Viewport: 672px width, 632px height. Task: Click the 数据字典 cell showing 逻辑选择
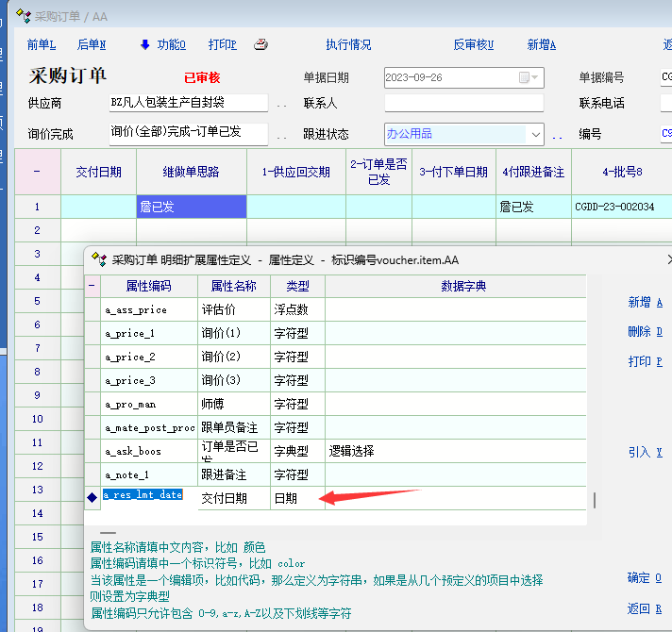tap(455, 451)
